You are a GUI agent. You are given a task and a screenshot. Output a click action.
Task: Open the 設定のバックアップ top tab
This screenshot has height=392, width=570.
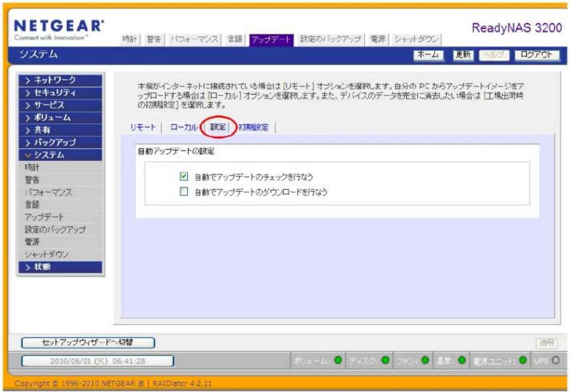click(x=330, y=39)
